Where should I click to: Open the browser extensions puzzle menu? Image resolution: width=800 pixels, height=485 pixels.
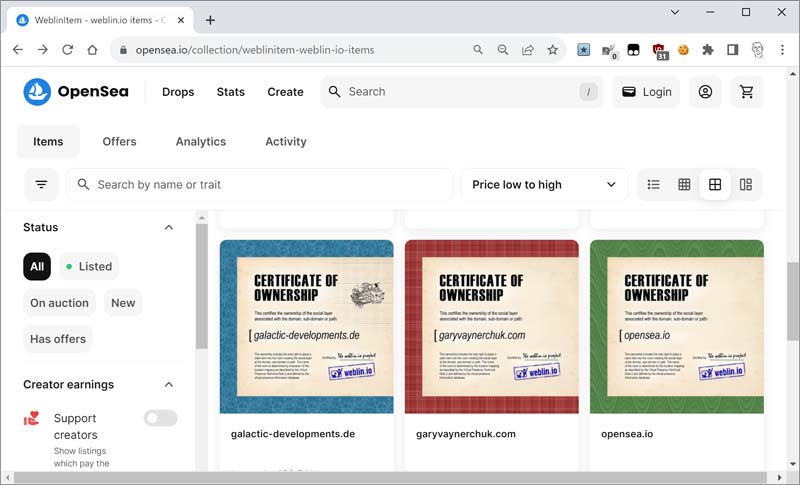click(708, 49)
